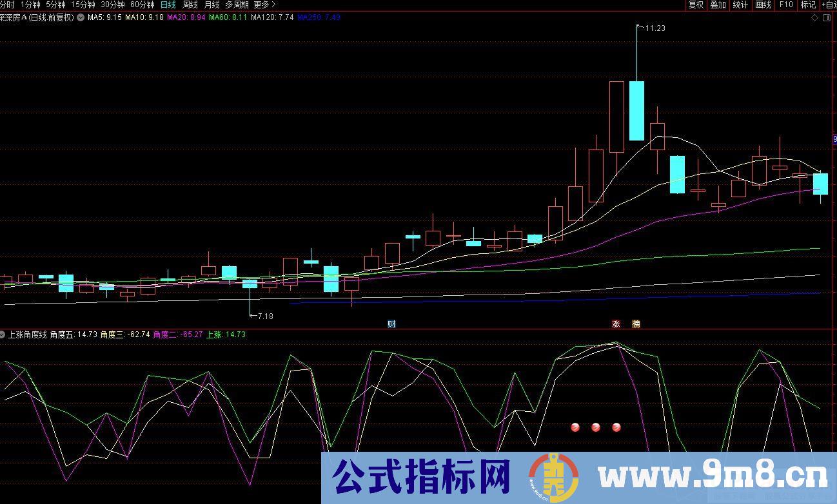Click the MA120: 7.74 label
Image resolution: width=837 pixels, height=504 pixels.
point(272,17)
